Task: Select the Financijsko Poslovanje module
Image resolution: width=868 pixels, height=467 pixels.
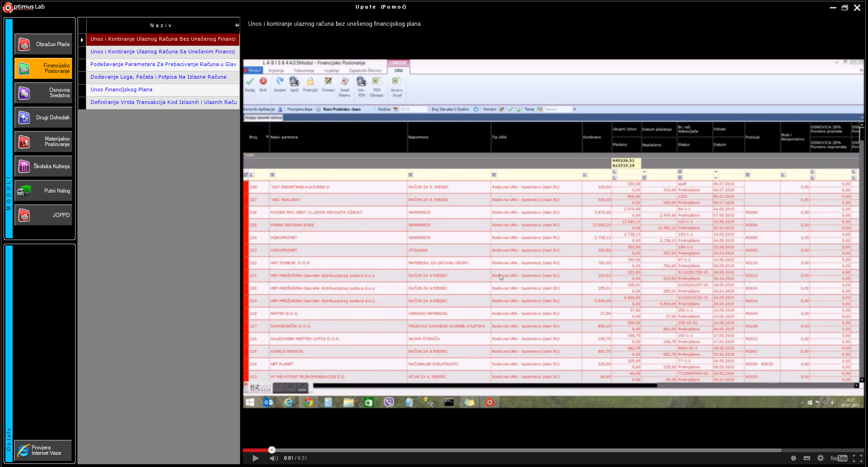Action: 43,69
